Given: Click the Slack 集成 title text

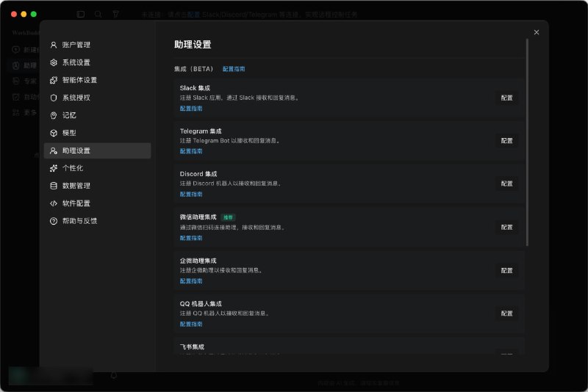Looking at the screenshot, I should (x=195, y=88).
